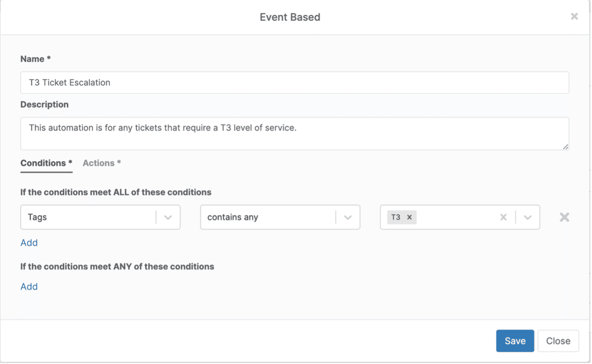Switch to the Conditions tab
The width and height of the screenshot is (592, 364).
click(x=46, y=163)
